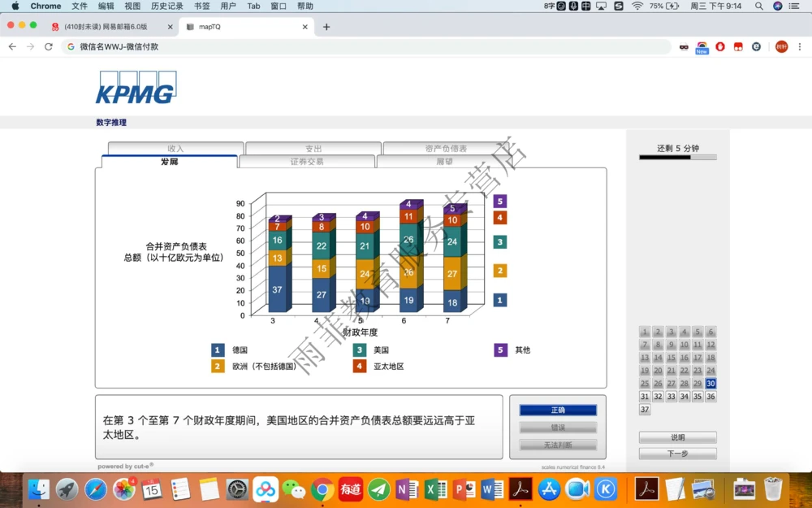The width and height of the screenshot is (812, 508).
Task: Click the blue 德国 legend swatch
Action: [217, 350]
